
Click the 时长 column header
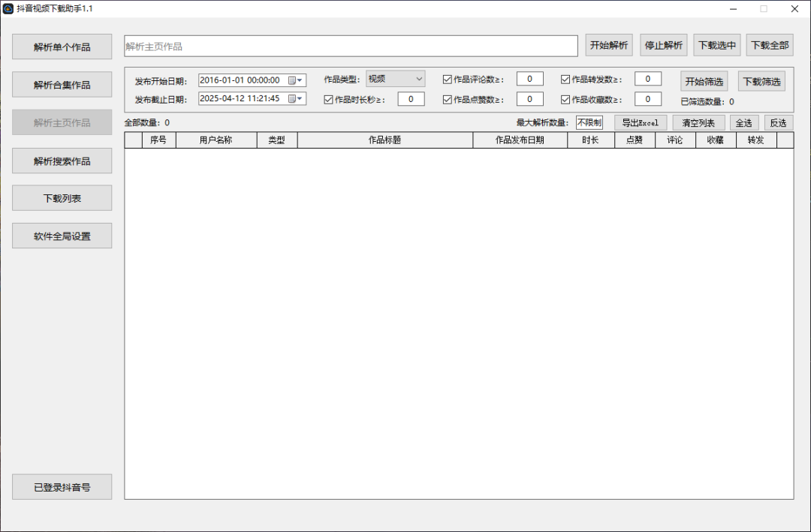(591, 140)
